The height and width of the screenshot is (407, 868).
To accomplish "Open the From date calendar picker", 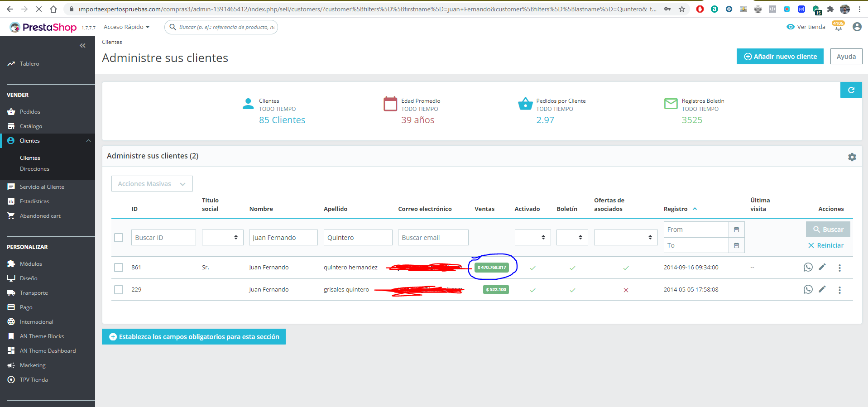I will [x=737, y=230].
